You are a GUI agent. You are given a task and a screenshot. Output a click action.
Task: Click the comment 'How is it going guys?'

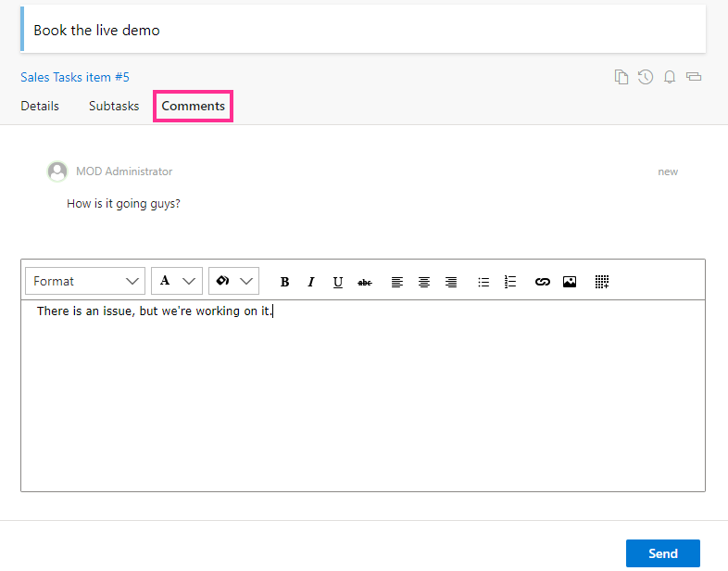123,204
